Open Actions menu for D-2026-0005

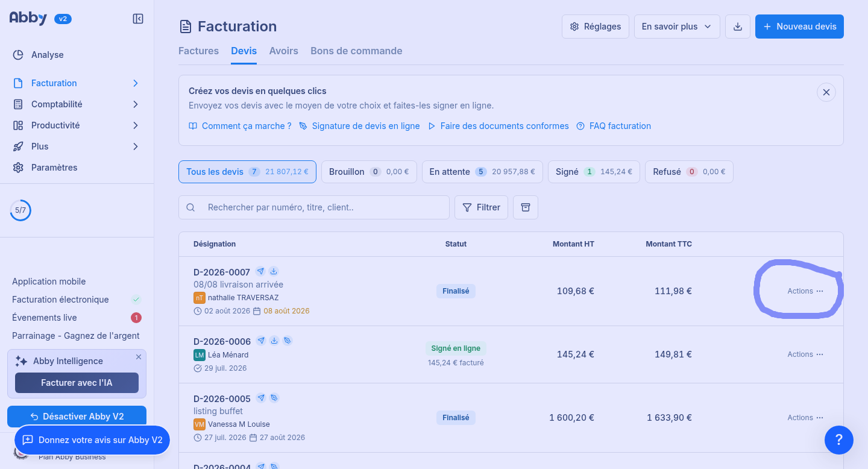tap(805, 418)
